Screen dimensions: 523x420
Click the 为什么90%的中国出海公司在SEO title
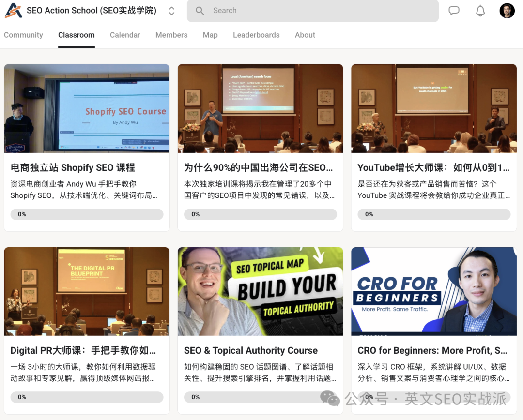[259, 167]
